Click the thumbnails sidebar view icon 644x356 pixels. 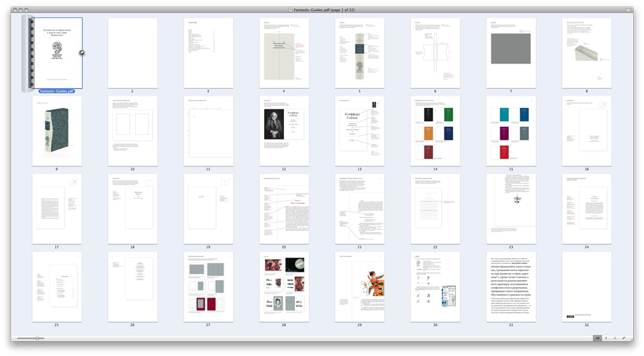click(614, 338)
